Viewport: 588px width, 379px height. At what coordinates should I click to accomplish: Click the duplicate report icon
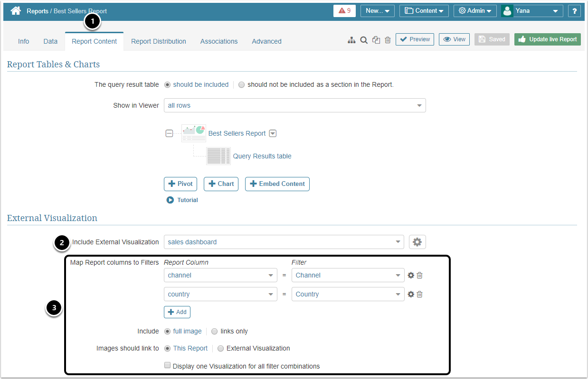(x=376, y=40)
